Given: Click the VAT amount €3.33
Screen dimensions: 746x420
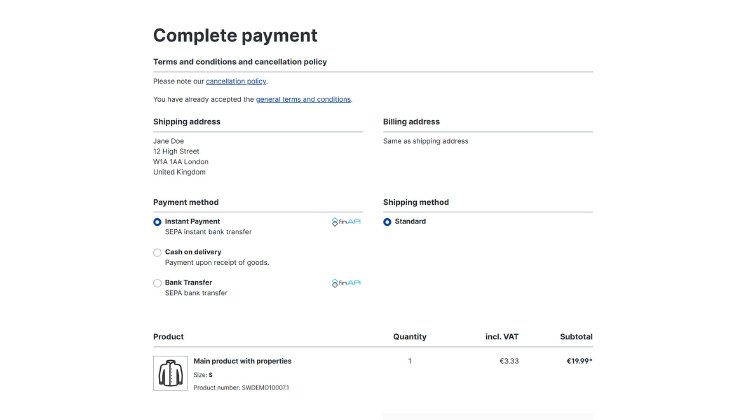Looking at the screenshot, I should click(509, 361).
